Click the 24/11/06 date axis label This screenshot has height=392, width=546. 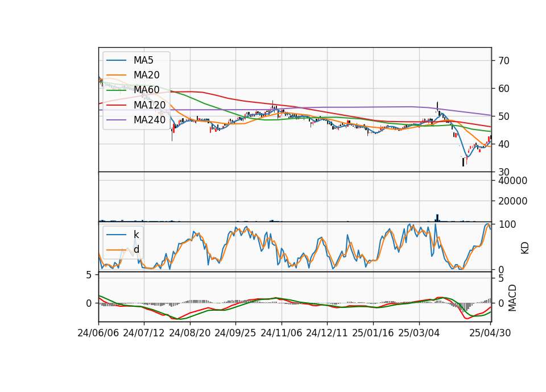click(282, 333)
